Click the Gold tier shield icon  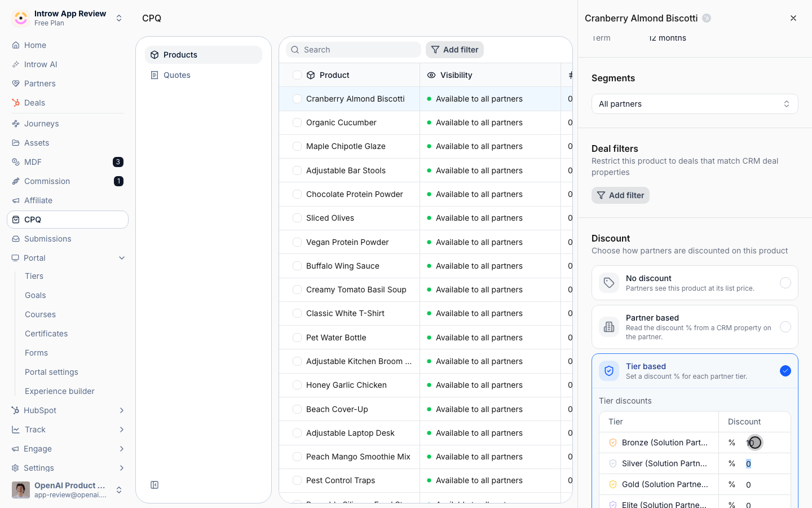613,484
